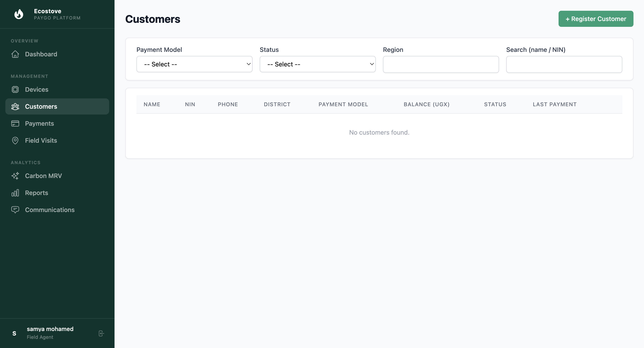This screenshot has width=644, height=348.
Task: Navigate to the Field Visits section
Action: point(41,140)
